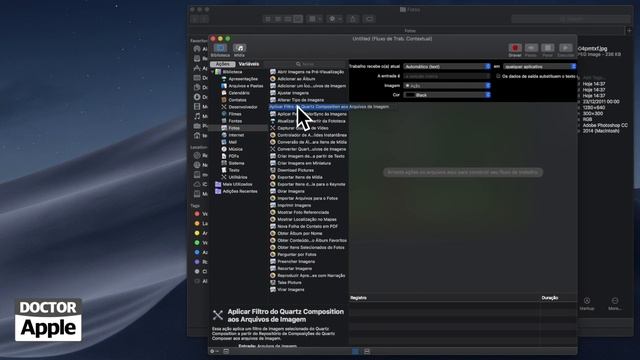Click the Alterar Tipo de Imagens icon

tap(273, 100)
